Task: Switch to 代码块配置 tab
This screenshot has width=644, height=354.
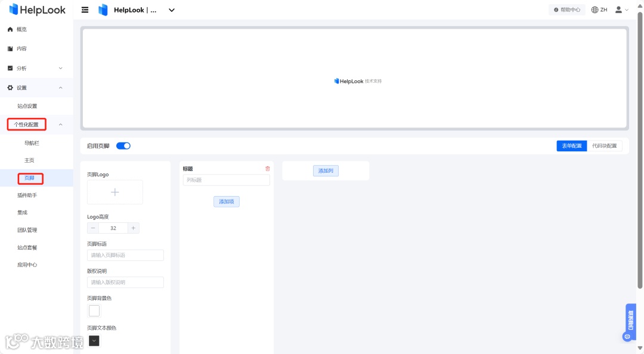Action: [605, 146]
